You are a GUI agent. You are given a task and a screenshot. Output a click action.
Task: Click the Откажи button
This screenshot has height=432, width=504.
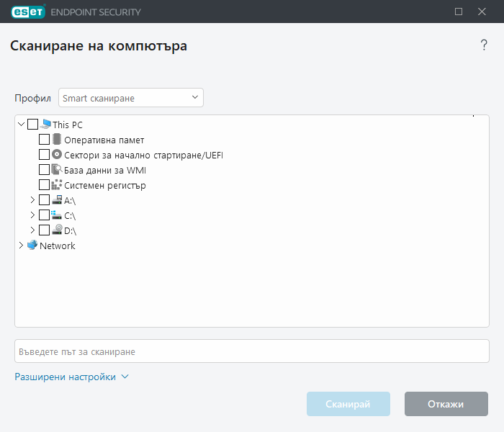(x=446, y=404)
